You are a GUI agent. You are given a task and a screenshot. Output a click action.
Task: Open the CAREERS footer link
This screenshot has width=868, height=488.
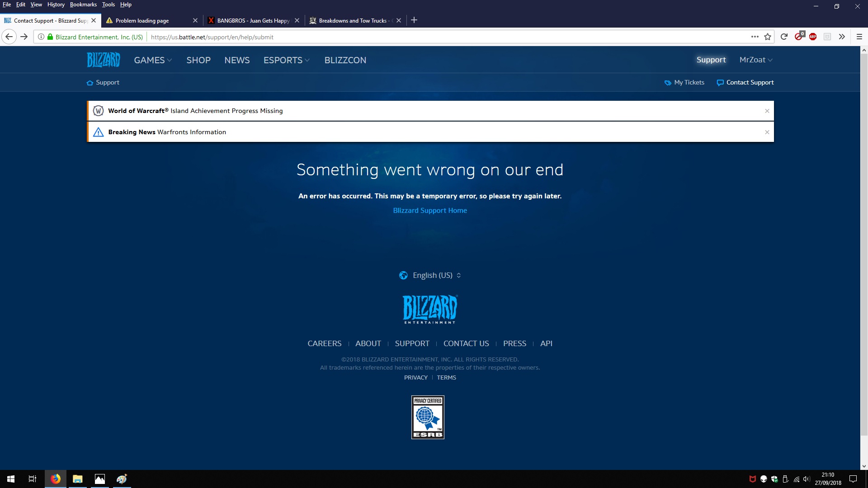(x=325, y=343)
